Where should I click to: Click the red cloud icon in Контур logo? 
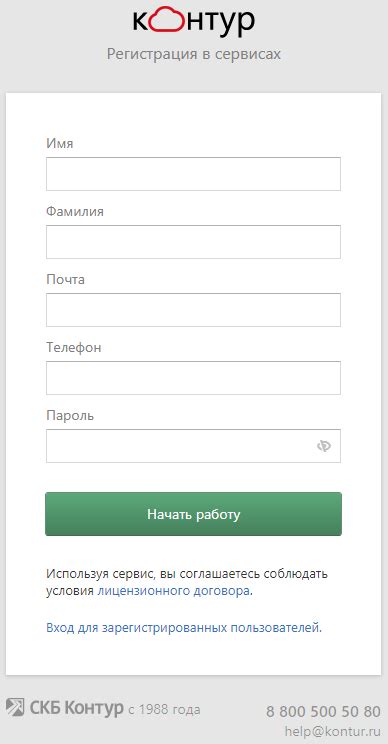(x=168, y=20)
